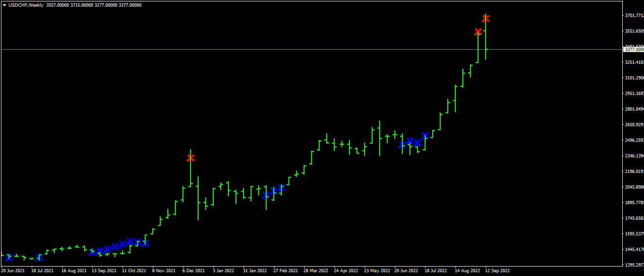This screenshot has height=276, width=644.
Task: Open the chart dropdown triangle beside USDCHF
Action: [x=4, y=5]
